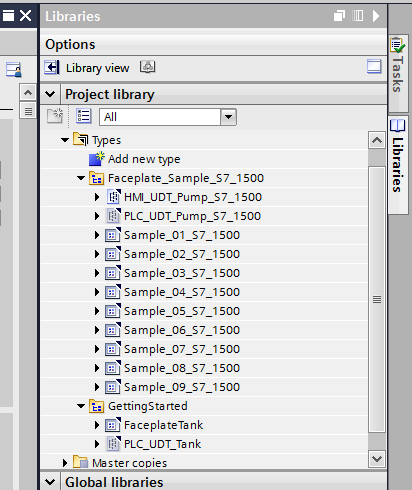Open the All filter dropdown
Viewport: 412px width, 490px height.
click(228, 117)
